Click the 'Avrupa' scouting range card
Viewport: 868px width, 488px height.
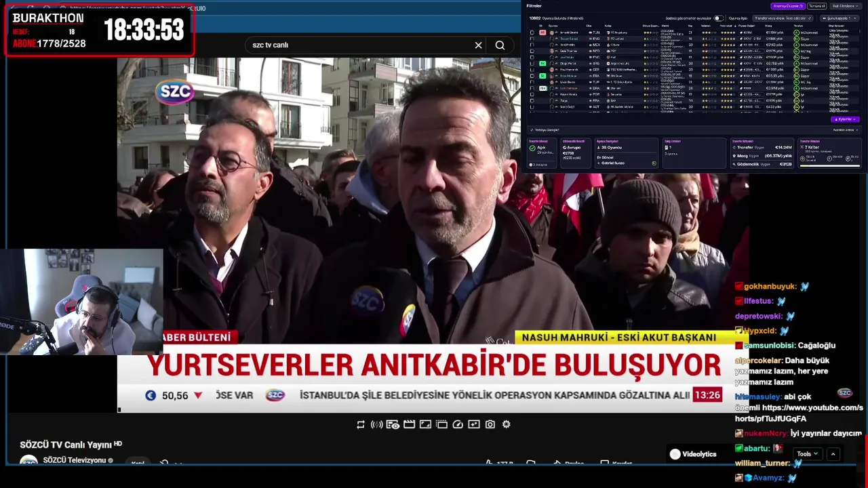[x=576, y=153]
